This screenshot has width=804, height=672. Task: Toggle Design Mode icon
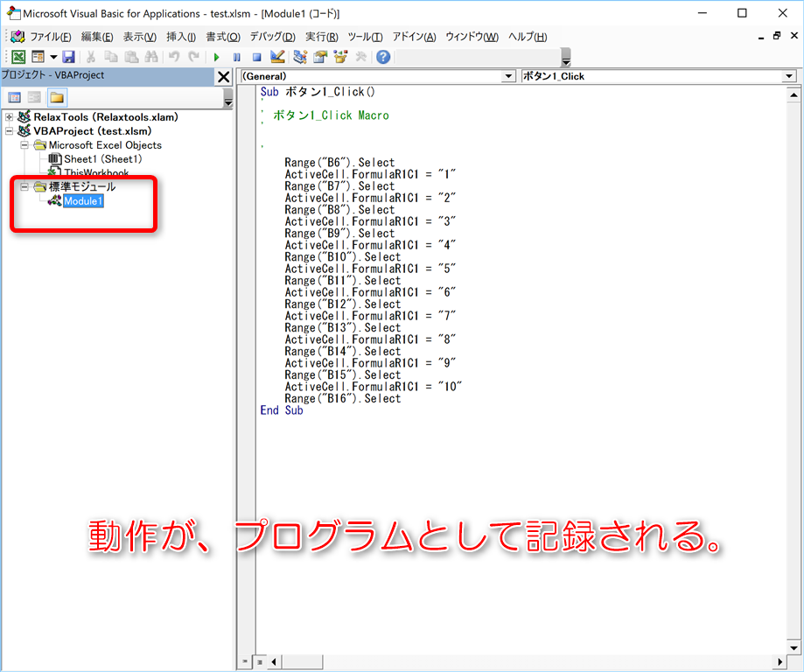click(x=277, y=56)
